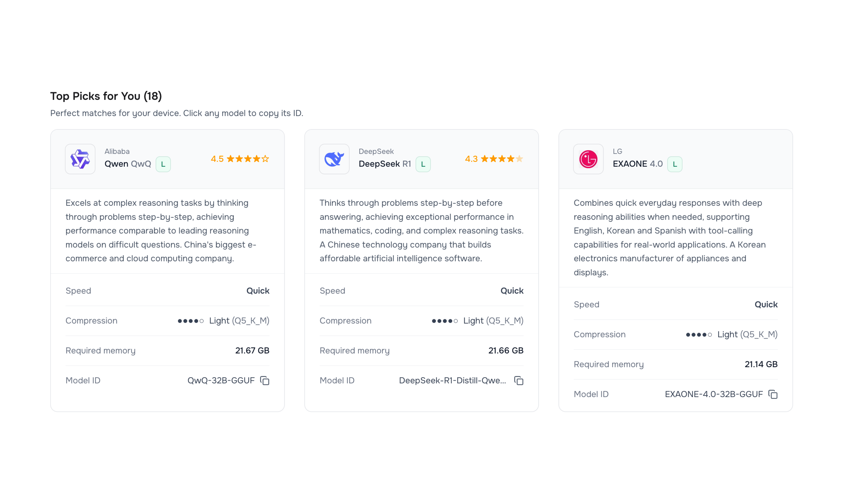The width and height of the screenshot is (843, 504).
Task: Click the Qwen QwQ description text
Action: [x=161, y=231]
